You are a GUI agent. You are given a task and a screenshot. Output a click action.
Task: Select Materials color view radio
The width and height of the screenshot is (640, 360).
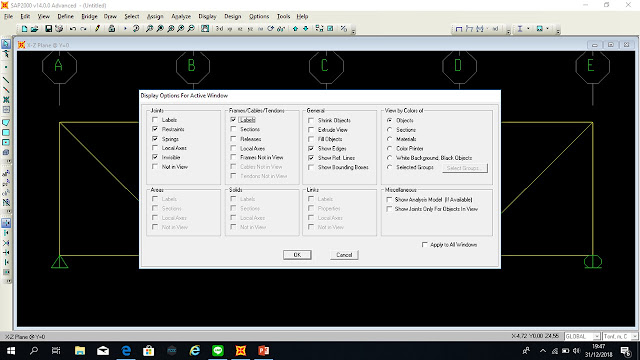389,139
